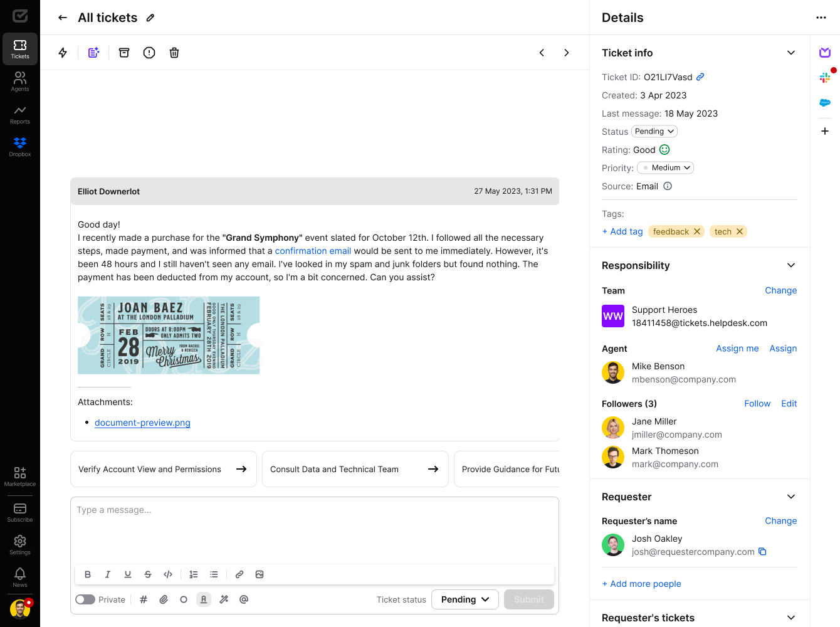The image size is (840, 627).
Task: Mark the ticket as spam with the exclamation icon
Action: pyautogui.click(x=149, y=53)
